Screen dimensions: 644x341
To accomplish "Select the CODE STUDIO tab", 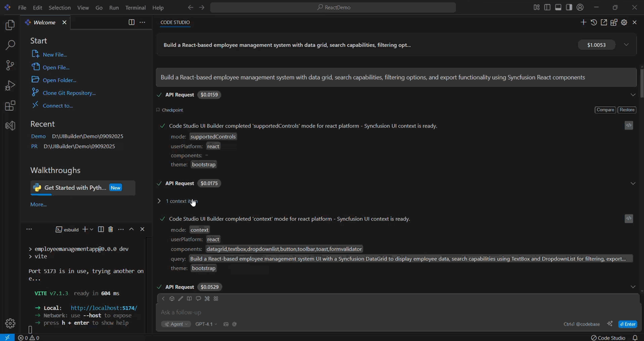I will [x=175, y=22].
